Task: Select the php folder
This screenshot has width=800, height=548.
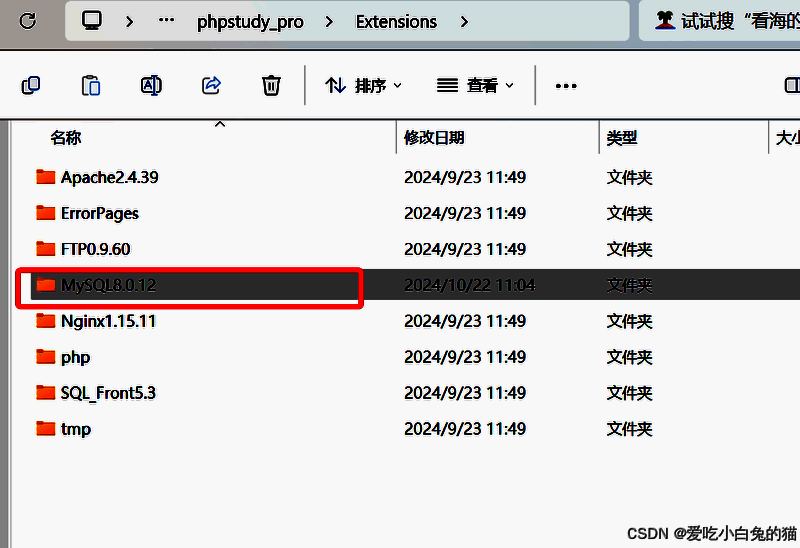Action: pyautogui.click(x=76, y=357)
